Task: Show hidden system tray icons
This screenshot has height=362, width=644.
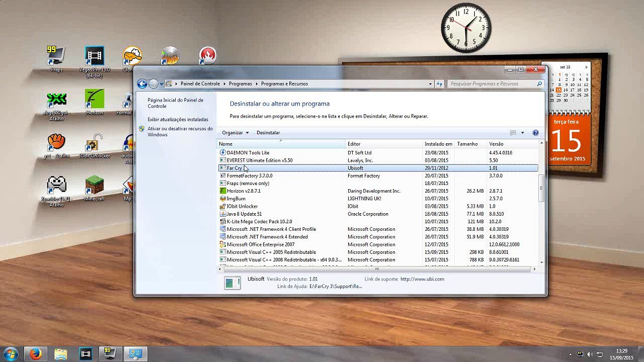Action: pos(570,354)
